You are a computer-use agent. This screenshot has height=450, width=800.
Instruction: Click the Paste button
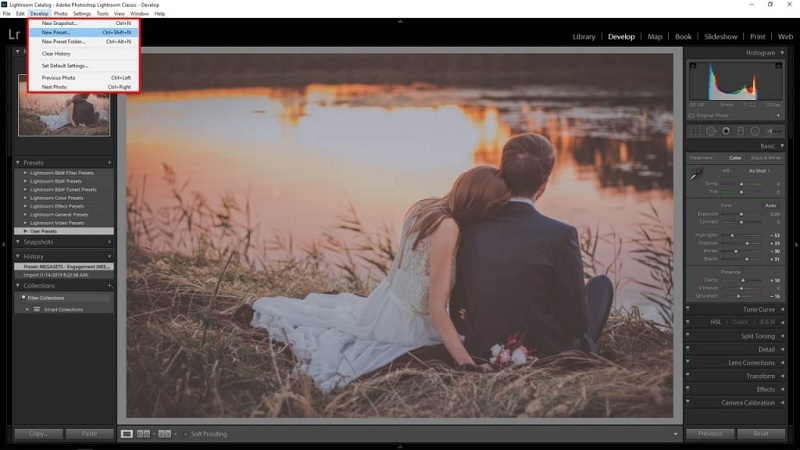click(89, 434)
